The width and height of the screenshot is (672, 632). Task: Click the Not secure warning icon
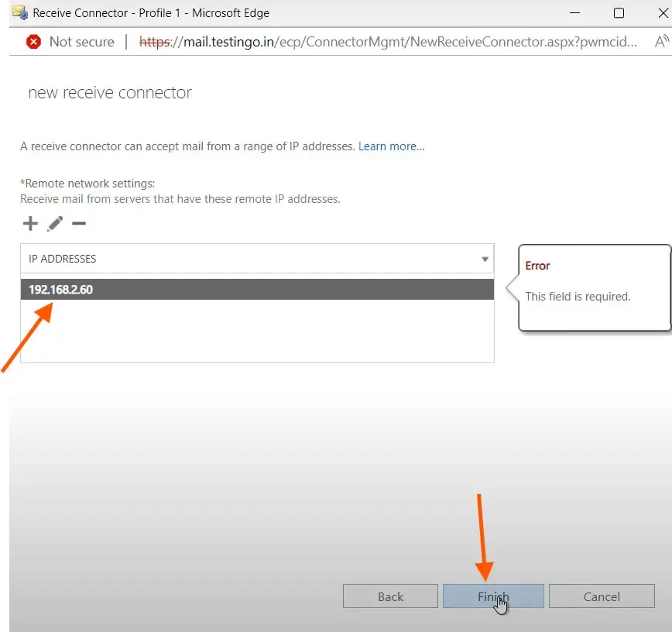coord(33,42)
